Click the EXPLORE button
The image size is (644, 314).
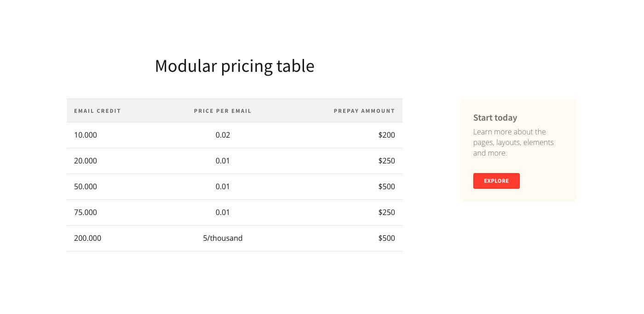(496, 181)
